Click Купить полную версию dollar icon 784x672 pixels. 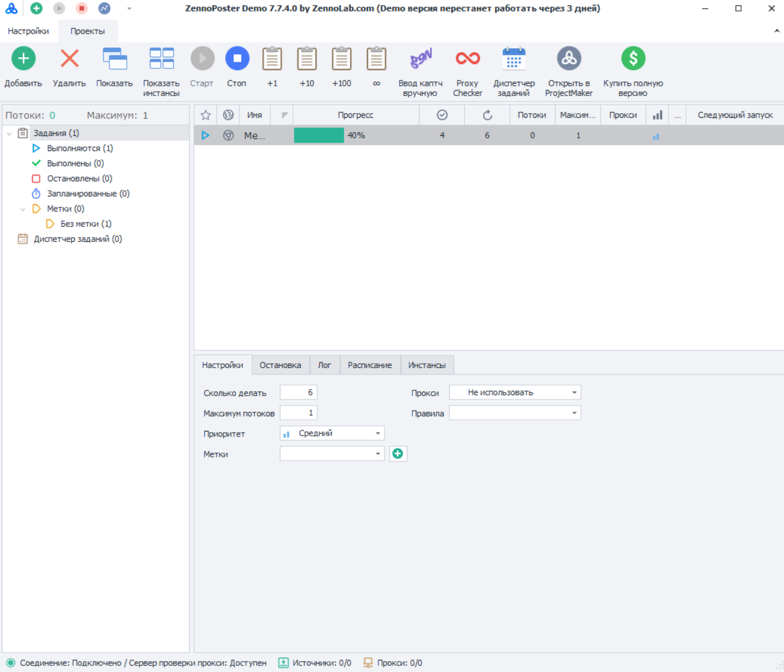pos(633,59)
